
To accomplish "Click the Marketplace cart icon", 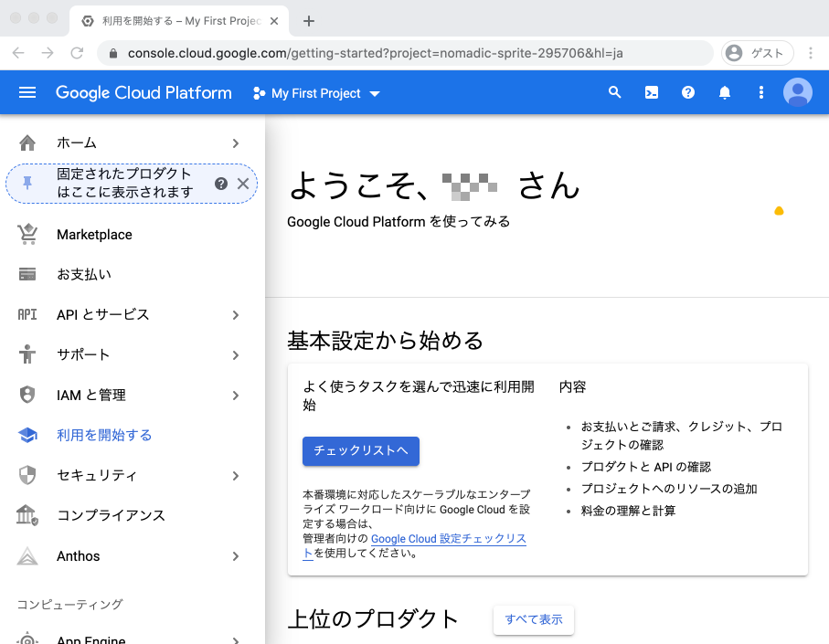I will [x=27, y=234].
